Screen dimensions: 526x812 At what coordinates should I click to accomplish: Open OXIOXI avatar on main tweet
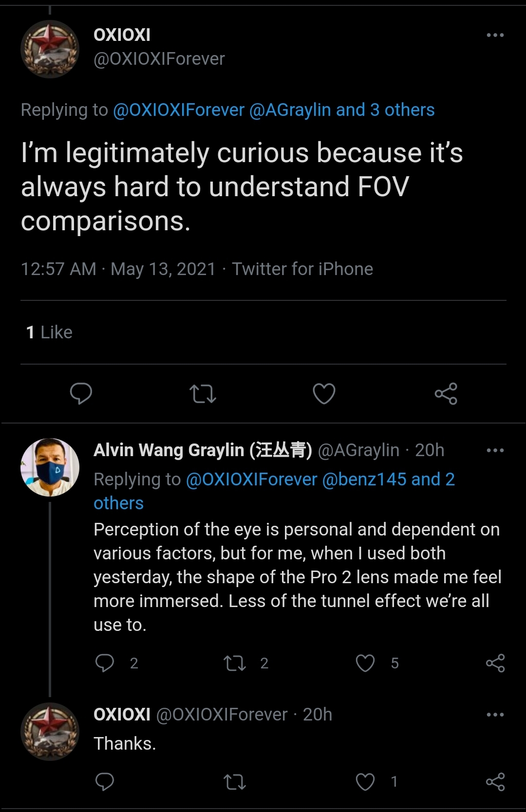coord(50,49)
